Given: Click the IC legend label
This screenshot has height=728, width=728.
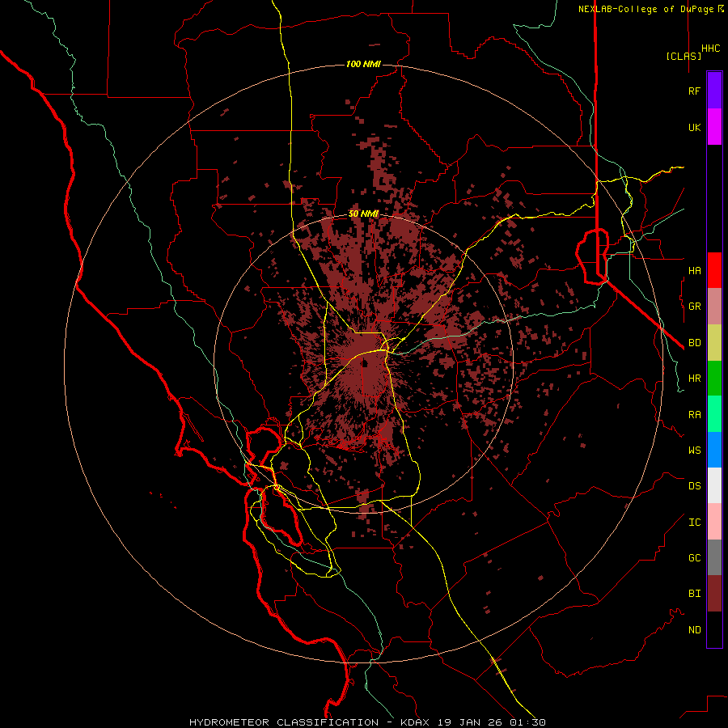Looking at the screenshot, I should pos(694,522).
